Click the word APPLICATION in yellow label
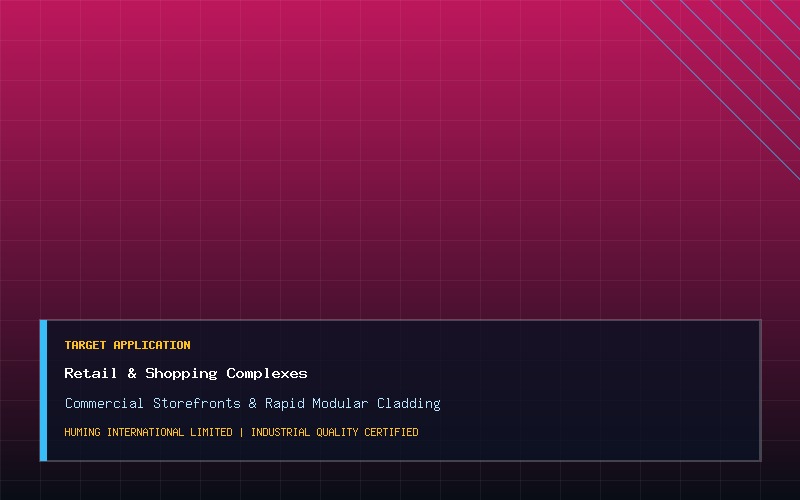The width and height of the screenshot is (800, 500). (x=152, y=345)
